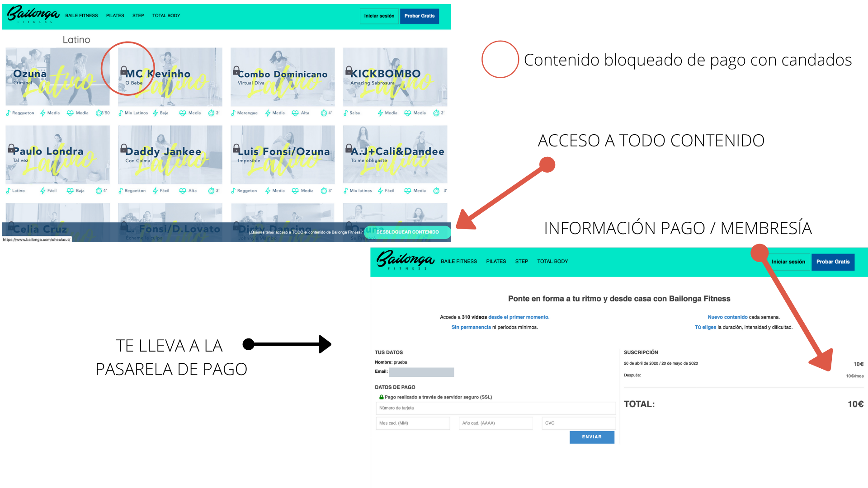Focus the CVC input field

[x=578, y=423]
